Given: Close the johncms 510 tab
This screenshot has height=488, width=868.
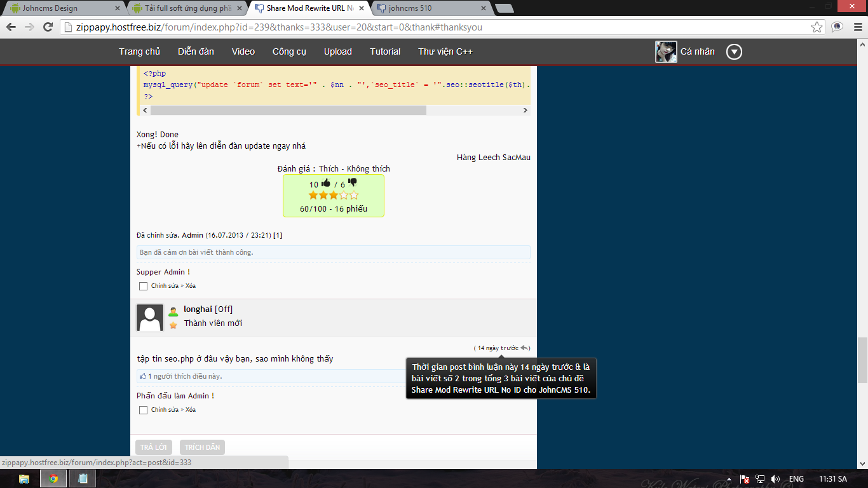Looking at the screenshot, I should tap(483, 8).
